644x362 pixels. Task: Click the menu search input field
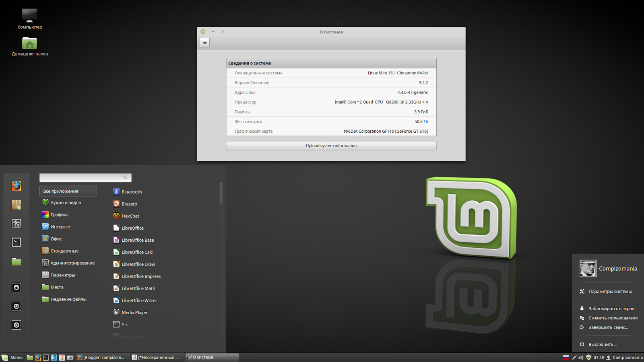(x=85, y=177)
